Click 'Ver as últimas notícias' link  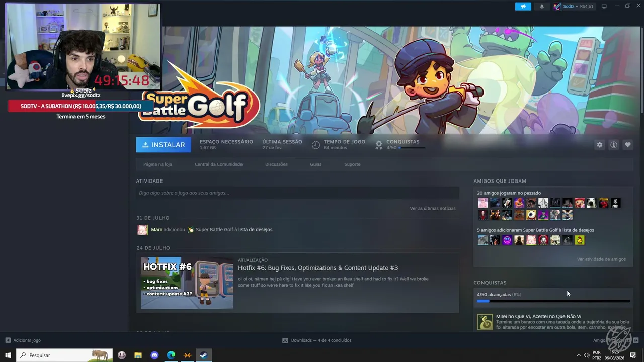(x=433, y=208)
